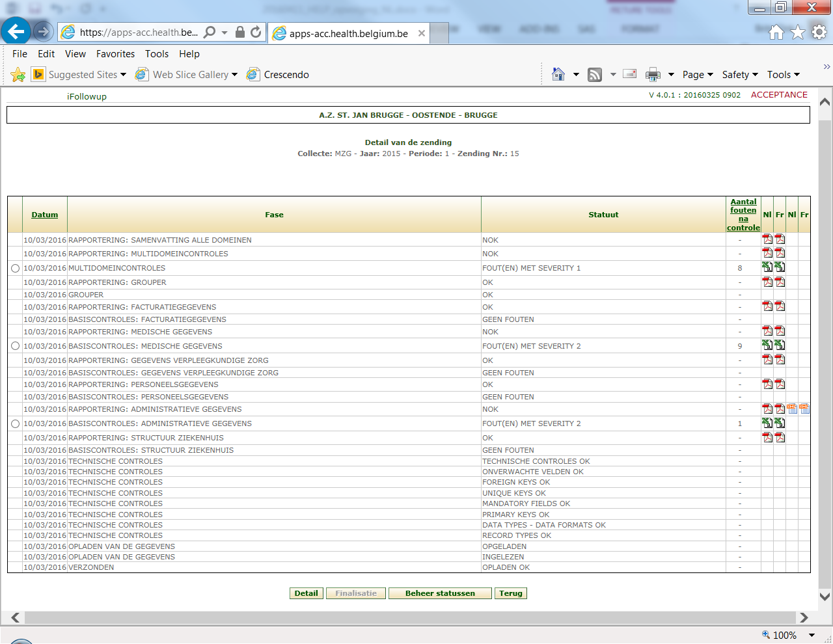Download Fr CSV for Basiscontroles: Administratieve gegevens

point(780,423)
